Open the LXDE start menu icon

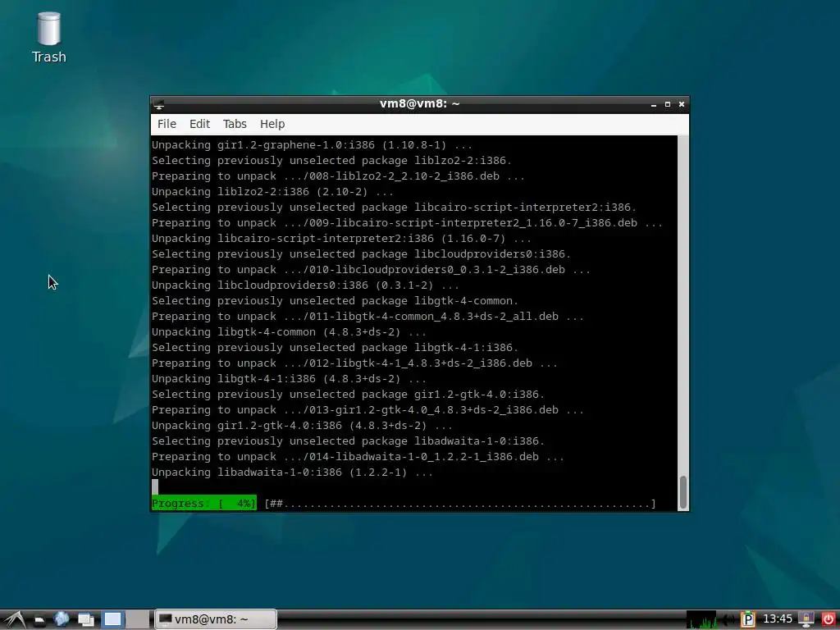click(15, 619)
